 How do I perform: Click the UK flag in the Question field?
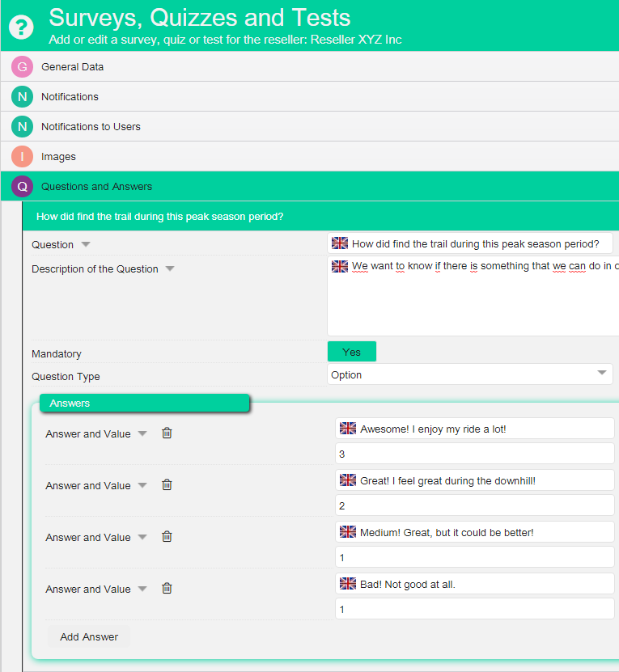pos(340,243)
